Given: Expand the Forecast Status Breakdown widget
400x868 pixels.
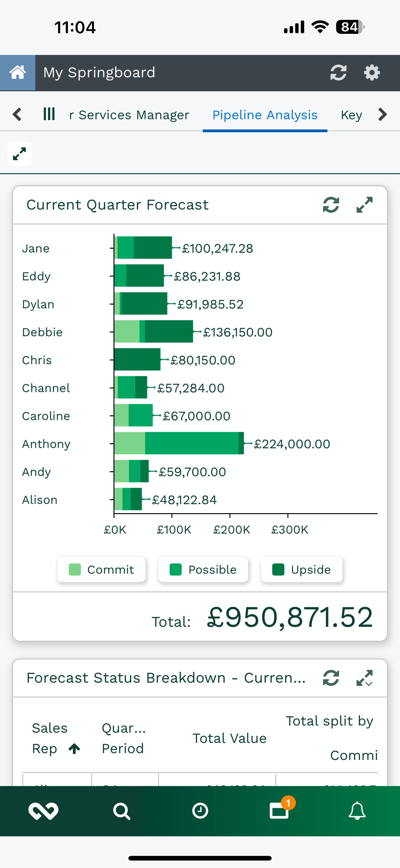Looking at the screenshot, I should [x=365, y=678].
